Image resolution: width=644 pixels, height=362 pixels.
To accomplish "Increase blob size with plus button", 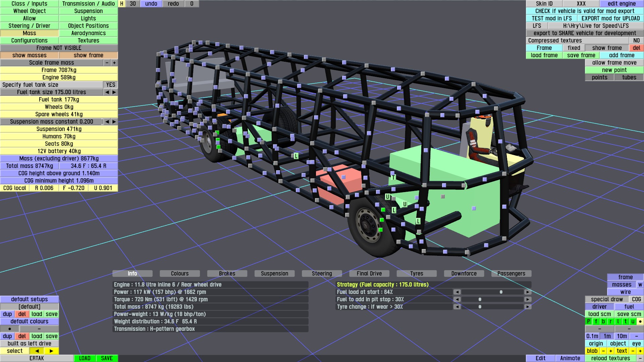I will pos(610,351).
